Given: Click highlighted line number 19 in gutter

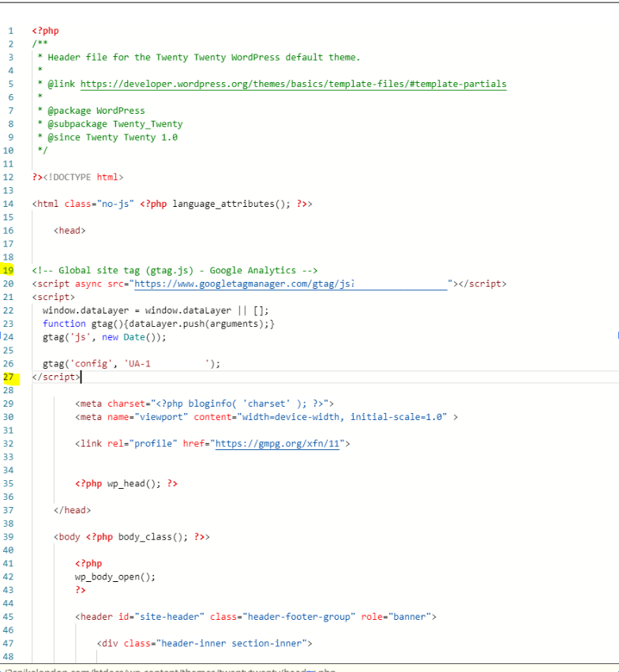Looking at the screenshot, I should tap(9, 270).
